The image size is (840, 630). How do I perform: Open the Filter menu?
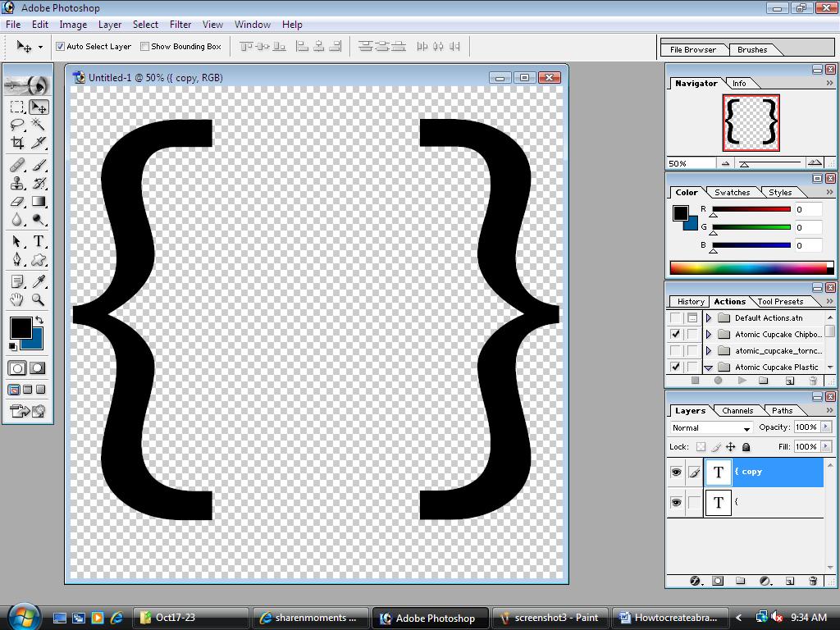click(180, 25)
